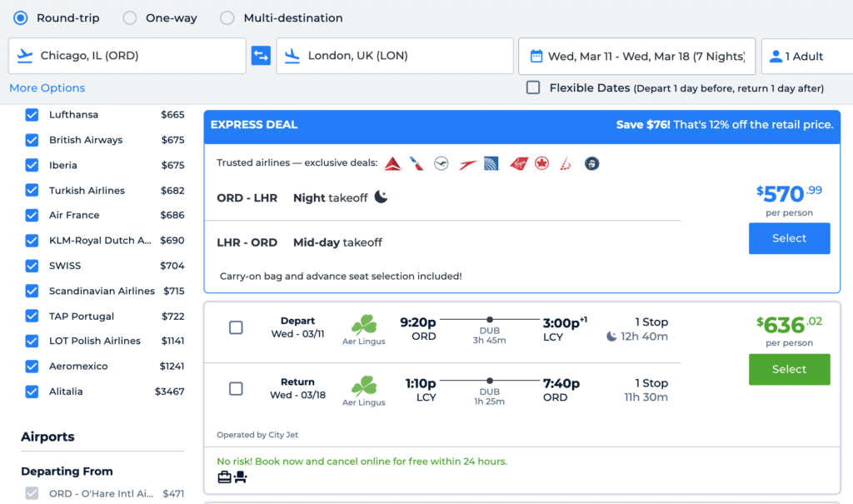Open the 1 Adult travelers dropdown
853x504 pixels.
[805, 56]
